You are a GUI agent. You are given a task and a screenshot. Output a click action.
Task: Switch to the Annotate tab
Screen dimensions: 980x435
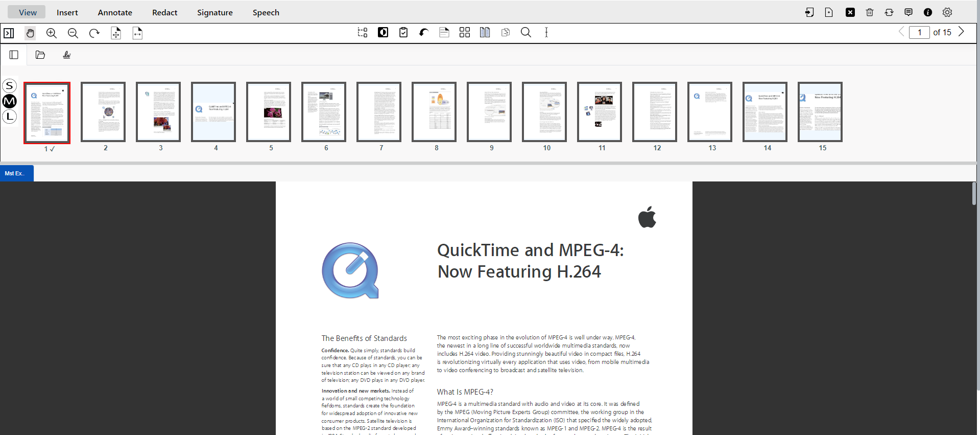pos(115,12)
